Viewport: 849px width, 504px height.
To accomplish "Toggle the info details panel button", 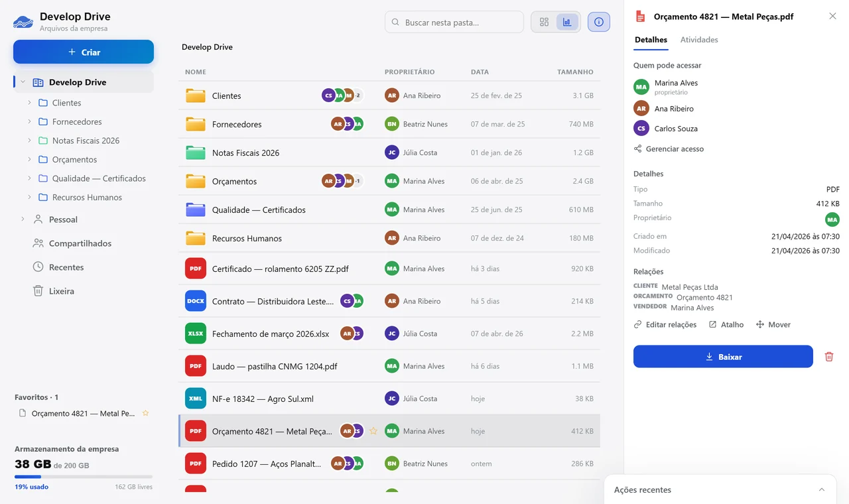I will (x=599, y=22).
